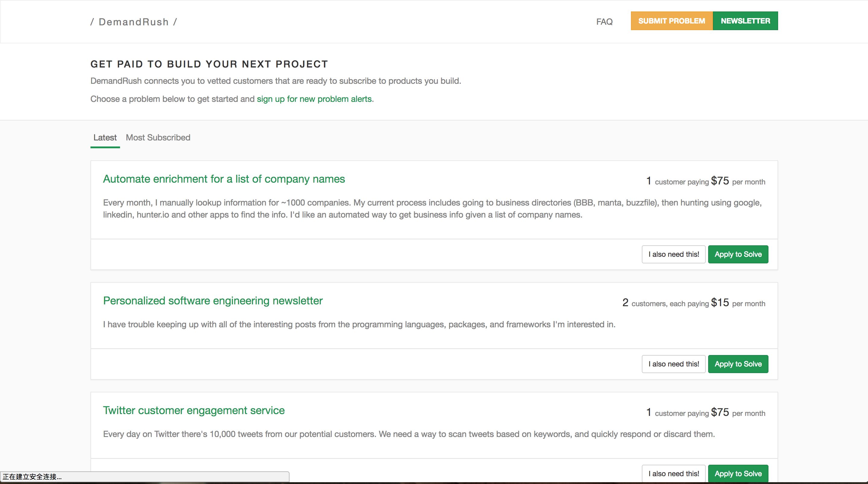Apply to Solve the engineering newsletter problem
This screenshot has height=484, width=868.
point(738,364)
